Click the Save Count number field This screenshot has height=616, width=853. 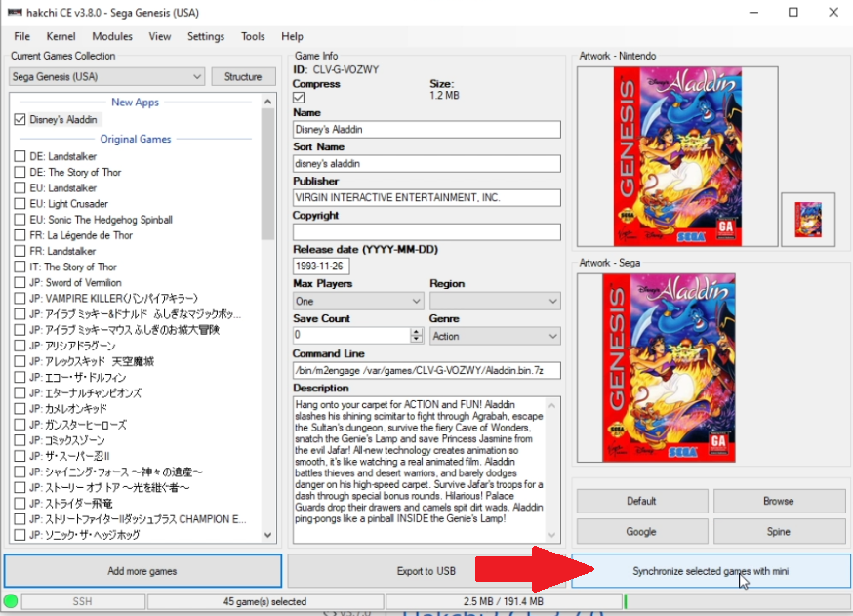pos(352,335)
